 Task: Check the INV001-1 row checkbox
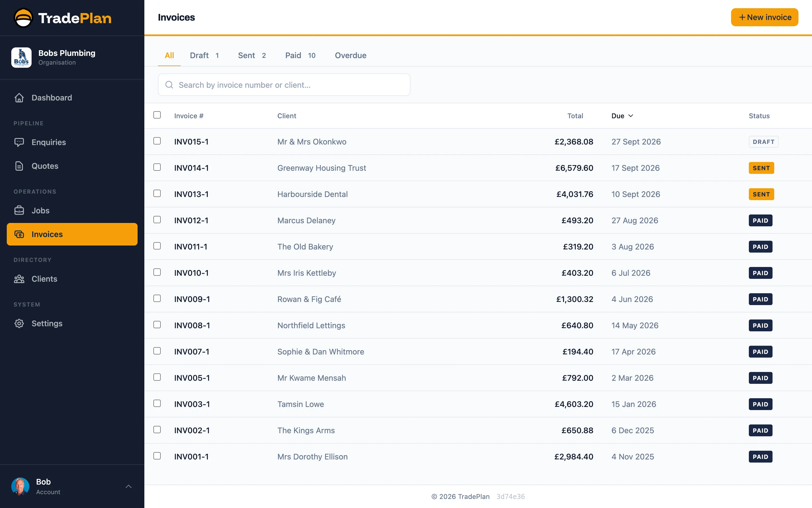[x=157, y=456]
